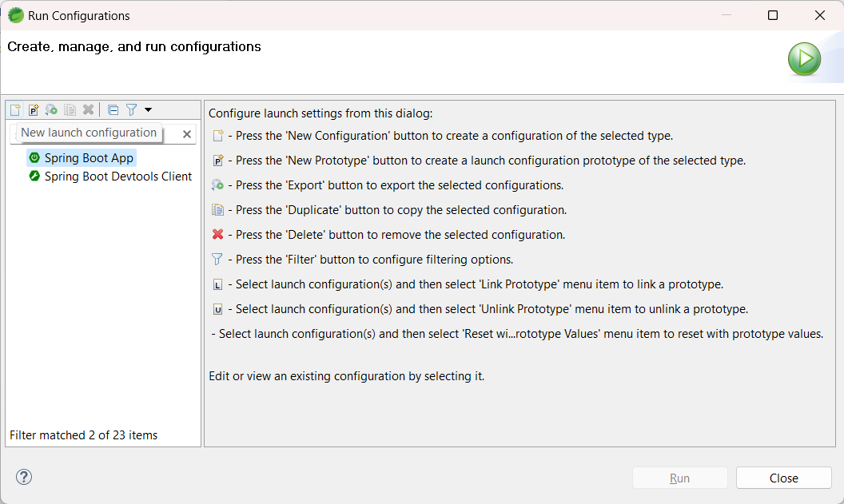
Task: Click the red Delete icon in instructions
Action: tap(217, 235)
